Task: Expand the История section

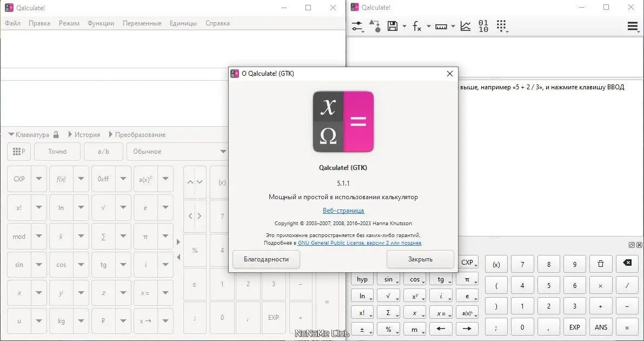Action: [x=84, y=135]
